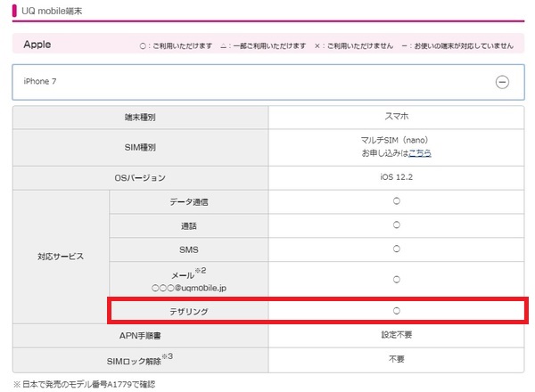
Task: Click the circle mark in データ通信 row
Action: tap(397, 201)
